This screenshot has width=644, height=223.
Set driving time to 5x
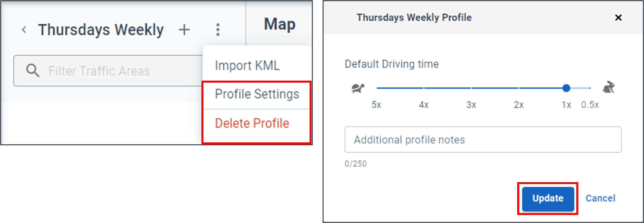(376, 88)
